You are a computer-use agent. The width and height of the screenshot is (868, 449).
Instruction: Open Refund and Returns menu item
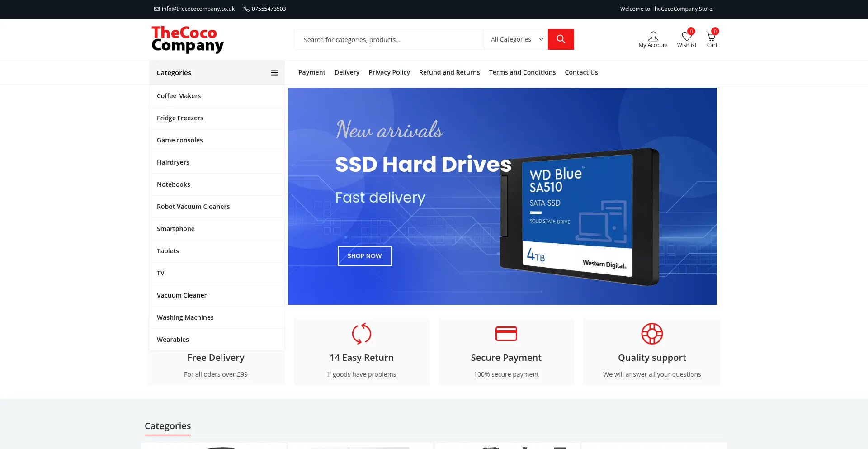pyautogui.click(x=449, y=72)
